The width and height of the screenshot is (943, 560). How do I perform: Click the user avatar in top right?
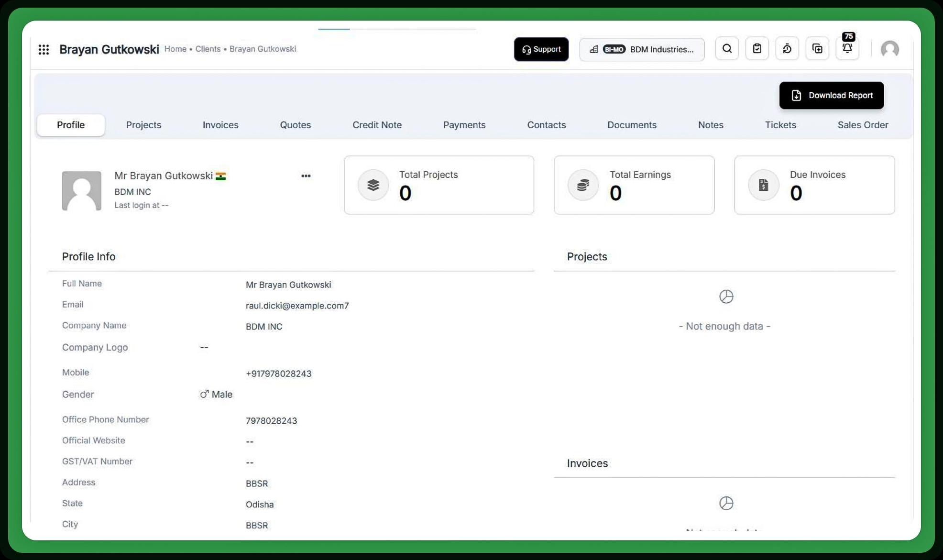[890, 49]
